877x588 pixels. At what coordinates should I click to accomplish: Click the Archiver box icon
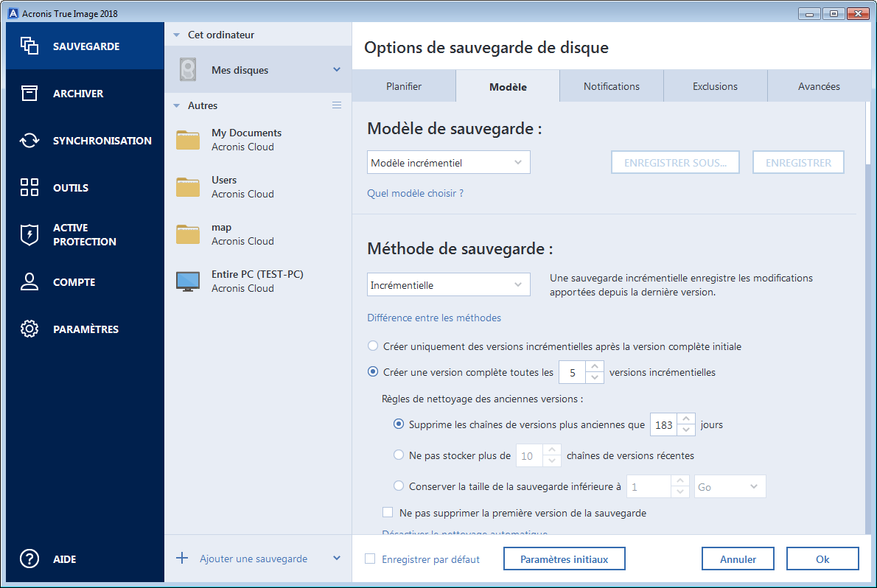tap(29, 93)
